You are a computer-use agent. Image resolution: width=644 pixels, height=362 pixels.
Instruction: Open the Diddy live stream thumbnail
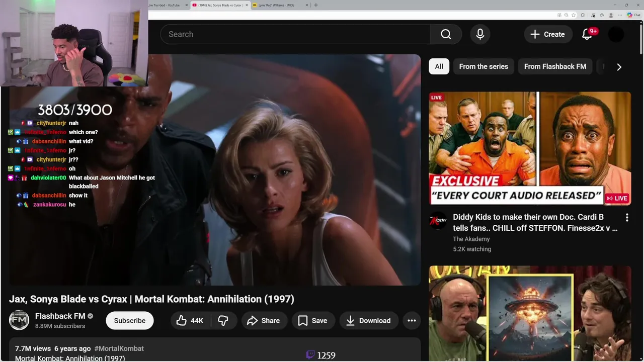530,148
